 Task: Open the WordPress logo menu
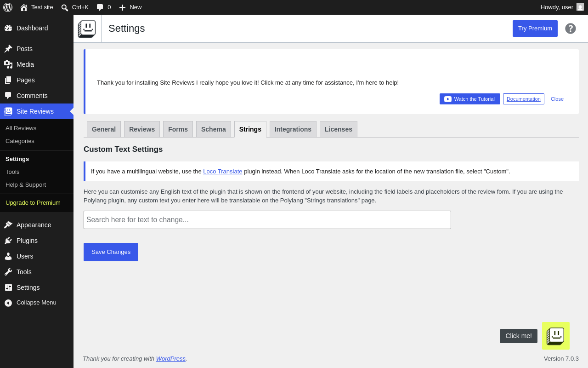pyautogui.click(x=8, y=7)
